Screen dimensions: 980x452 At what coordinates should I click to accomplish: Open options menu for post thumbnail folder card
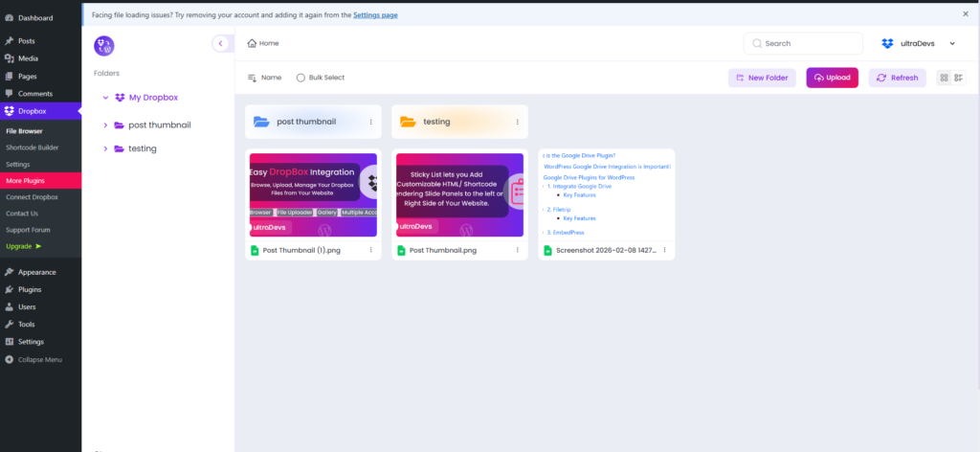click(x=370, y=122)
